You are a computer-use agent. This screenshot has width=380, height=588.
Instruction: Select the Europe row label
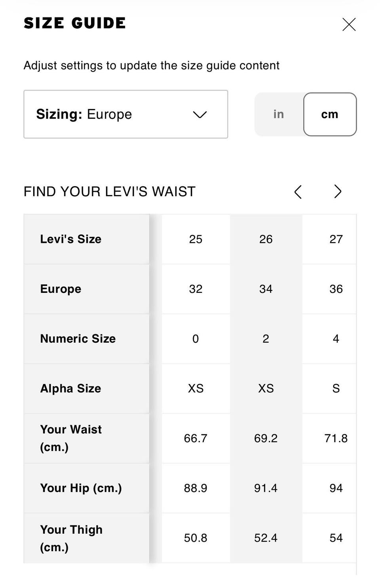tap(61, 289)
